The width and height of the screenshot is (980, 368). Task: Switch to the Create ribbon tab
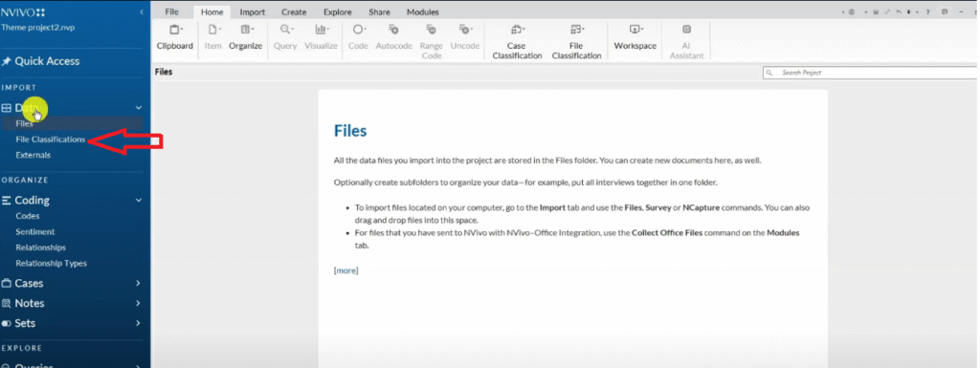click(x=294, y=11)
